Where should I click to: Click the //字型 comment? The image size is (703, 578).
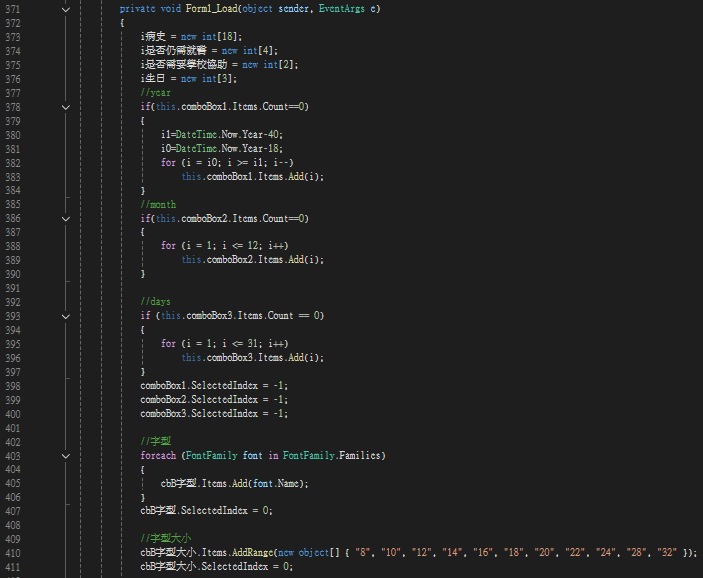click(156, 441)
